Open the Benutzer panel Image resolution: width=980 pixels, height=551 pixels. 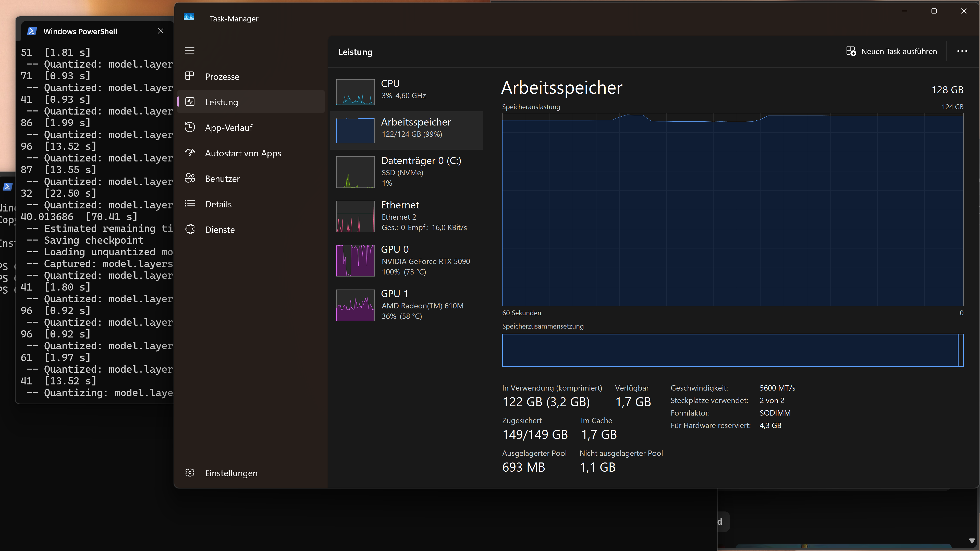click(222, 178)
